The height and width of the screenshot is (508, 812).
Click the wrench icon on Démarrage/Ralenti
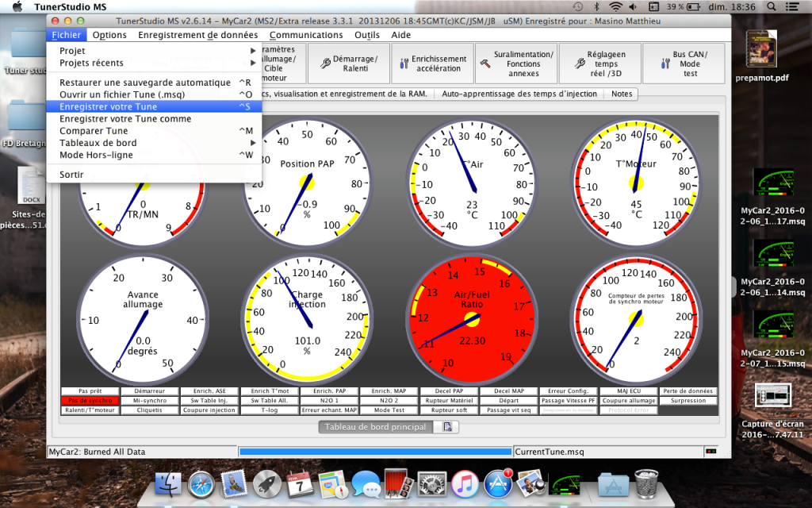(x=325, y=63)
